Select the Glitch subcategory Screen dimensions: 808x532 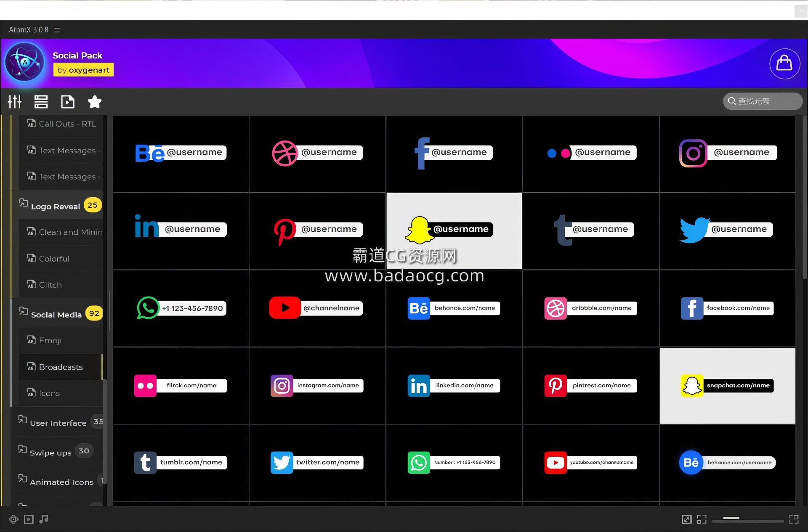click(x=61, y=285)
